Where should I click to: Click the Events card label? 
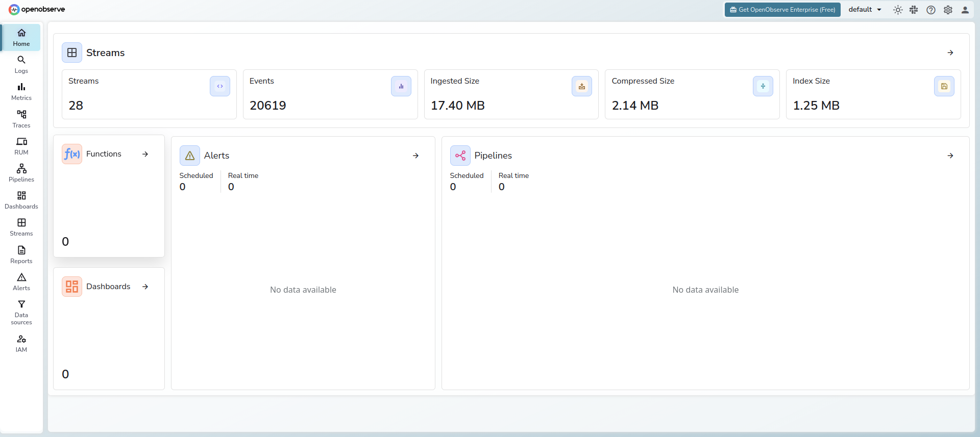262,81
